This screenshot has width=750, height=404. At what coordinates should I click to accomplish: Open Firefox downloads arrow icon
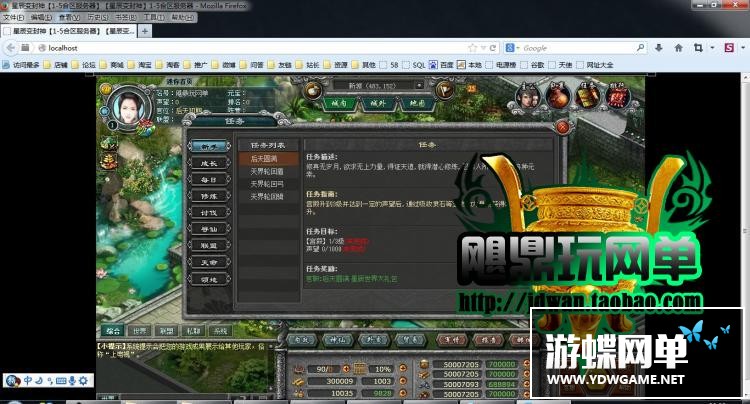[x=659, y=48]
